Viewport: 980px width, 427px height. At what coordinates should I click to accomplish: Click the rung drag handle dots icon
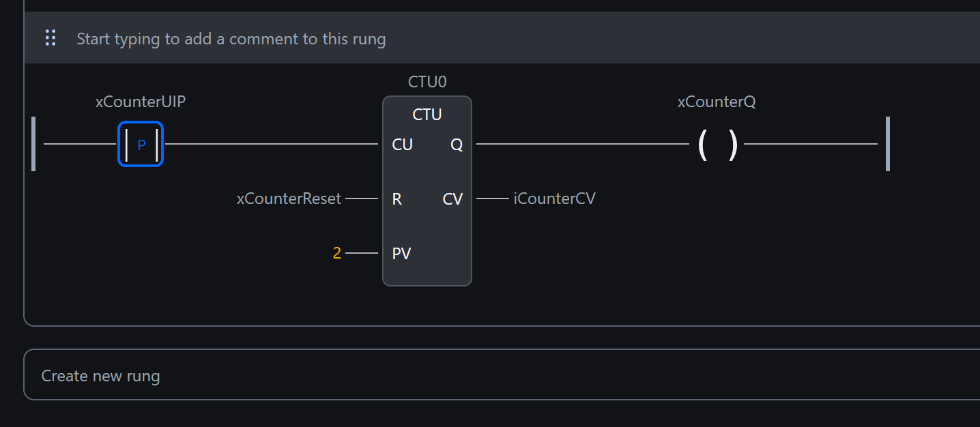point(51,38)
